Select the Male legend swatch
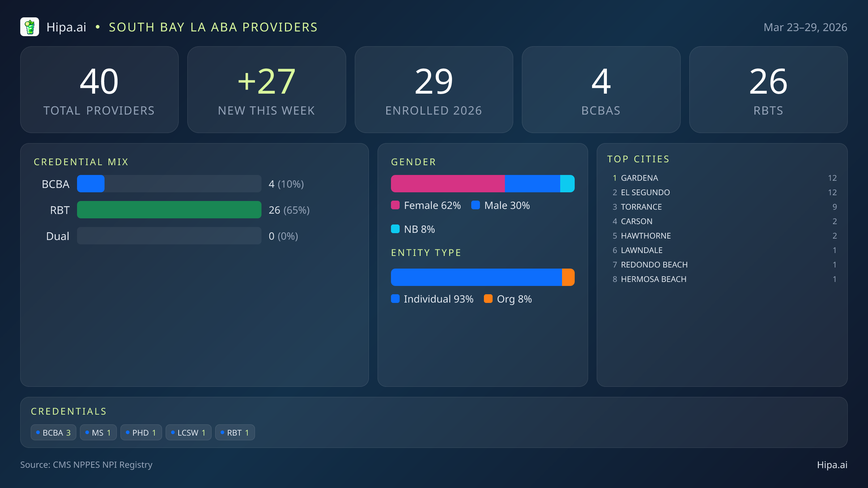Image resolution: width=868 pixels, height=488 pixels. [476, 205]
